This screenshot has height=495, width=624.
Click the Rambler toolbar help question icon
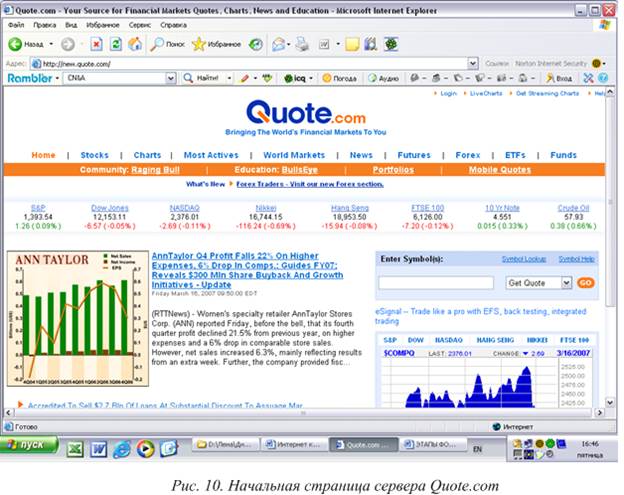[x=603, y=78]
